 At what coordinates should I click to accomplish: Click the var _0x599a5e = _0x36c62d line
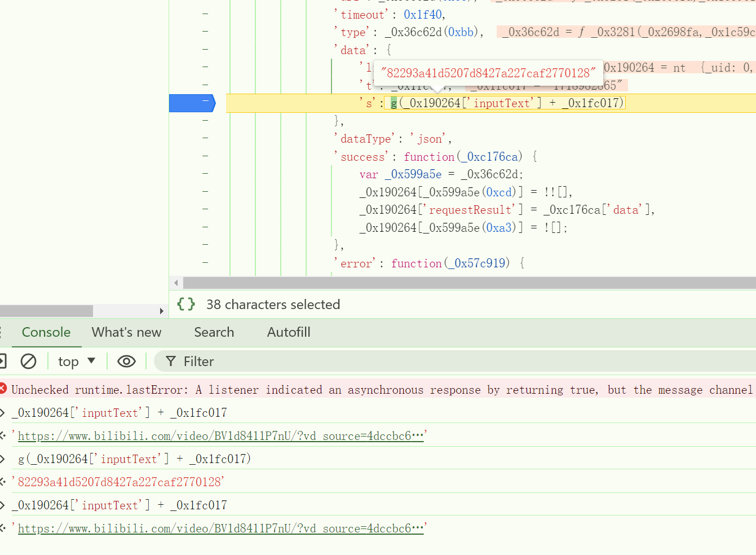[441, 174]
